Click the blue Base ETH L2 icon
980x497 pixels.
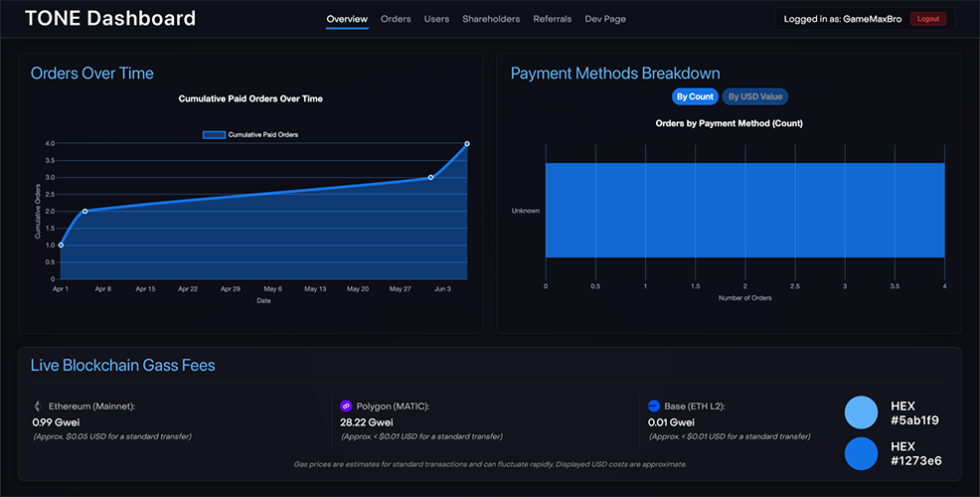point(654,406)
